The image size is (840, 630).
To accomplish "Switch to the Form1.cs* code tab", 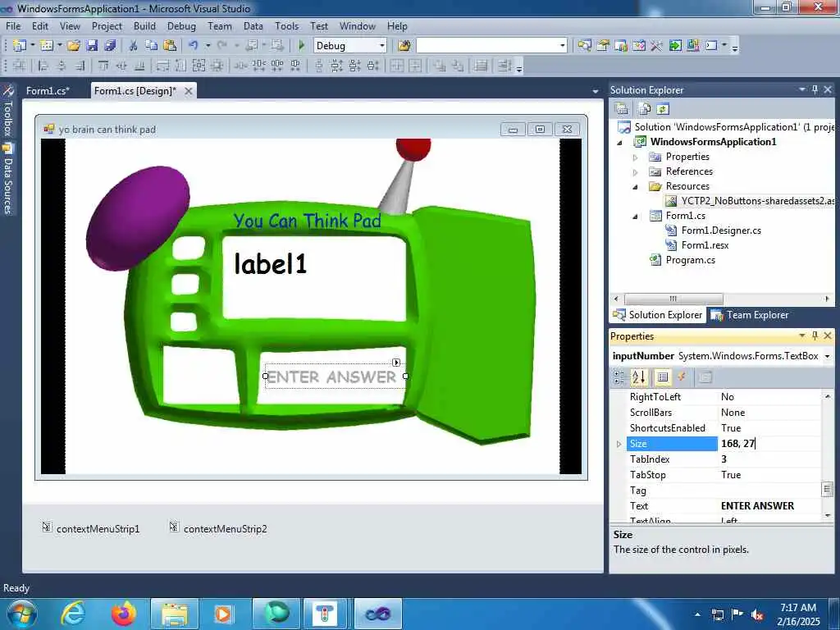I will click(x=48, y=90).
